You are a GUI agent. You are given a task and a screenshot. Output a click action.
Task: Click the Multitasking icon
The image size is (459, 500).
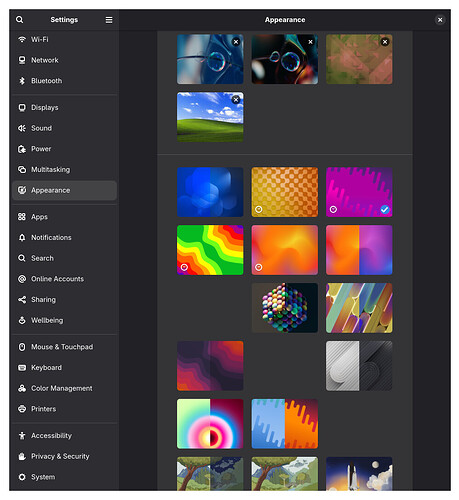coord(22,169)
